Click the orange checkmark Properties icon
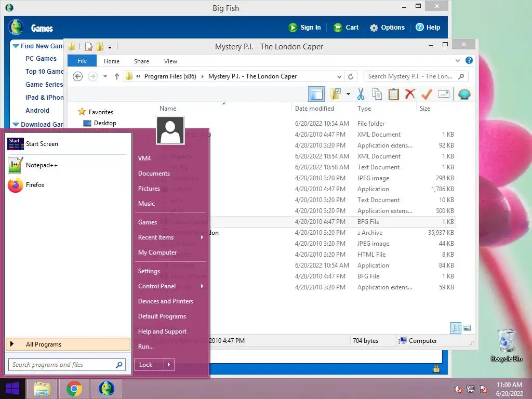 (427, 94)
